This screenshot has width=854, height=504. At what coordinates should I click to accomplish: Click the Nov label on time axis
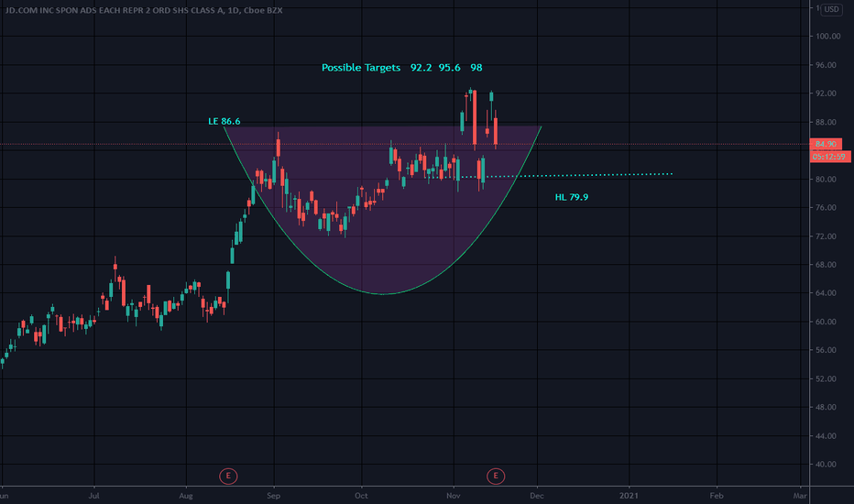(x=454, y=496)
